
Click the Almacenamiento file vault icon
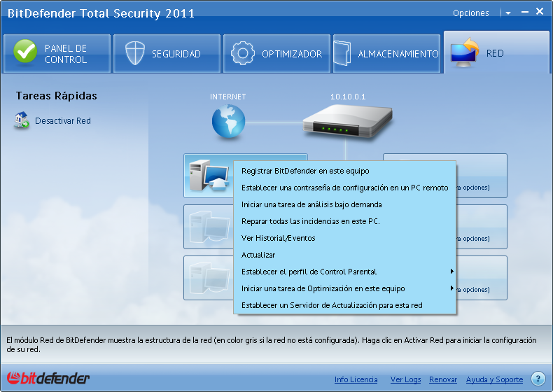pos(343,53)
